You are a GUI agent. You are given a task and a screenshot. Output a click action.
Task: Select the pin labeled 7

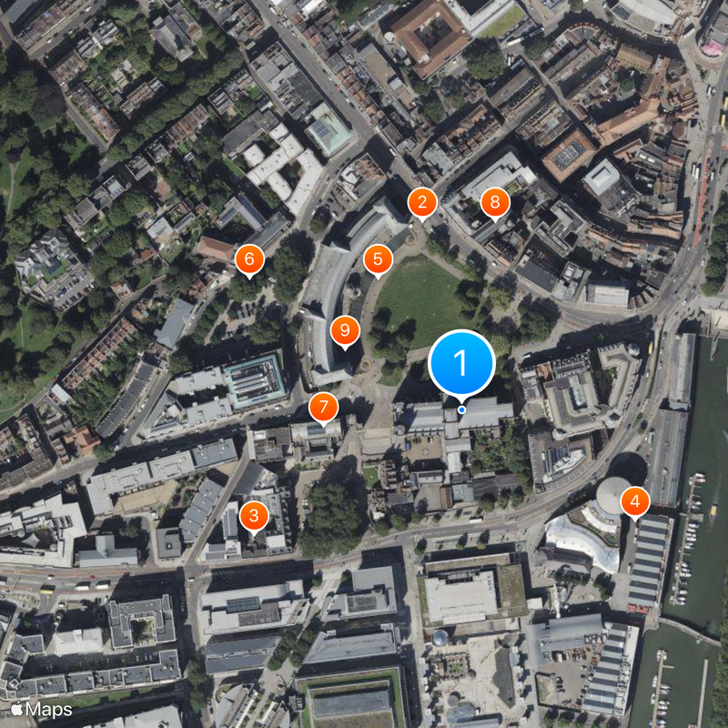click(323, 409)
